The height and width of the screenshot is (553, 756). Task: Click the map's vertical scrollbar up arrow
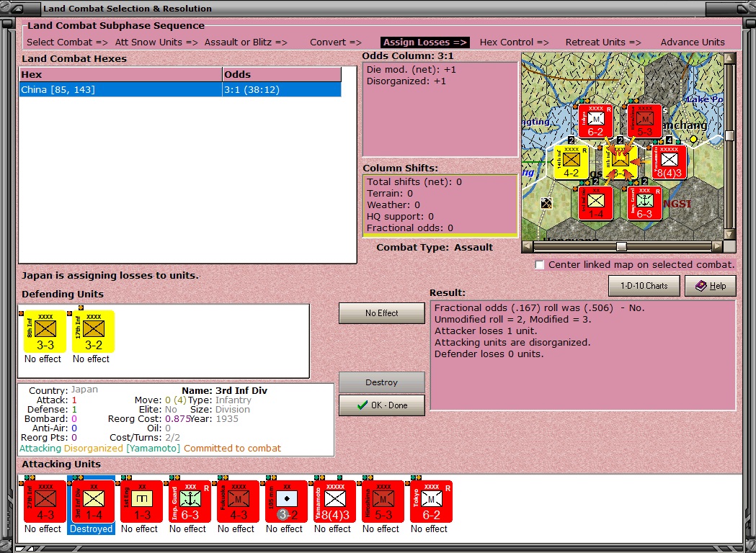pyautogui.click(x=729, y=58)
